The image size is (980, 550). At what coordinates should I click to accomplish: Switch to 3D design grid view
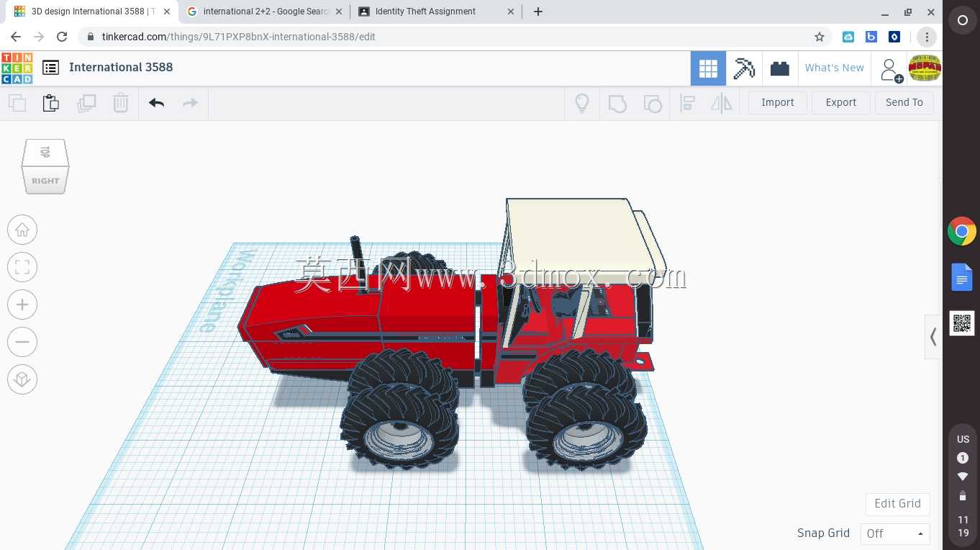click(x=708, y=68)
